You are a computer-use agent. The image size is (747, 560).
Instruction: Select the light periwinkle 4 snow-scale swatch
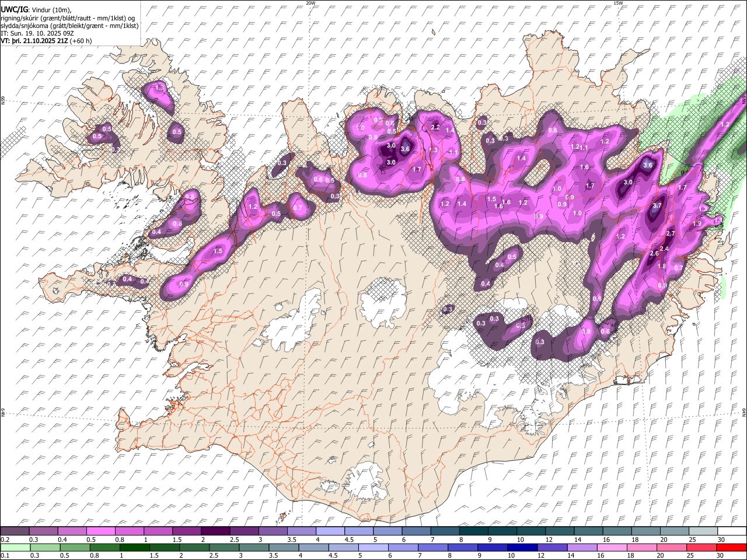(330, 531)
